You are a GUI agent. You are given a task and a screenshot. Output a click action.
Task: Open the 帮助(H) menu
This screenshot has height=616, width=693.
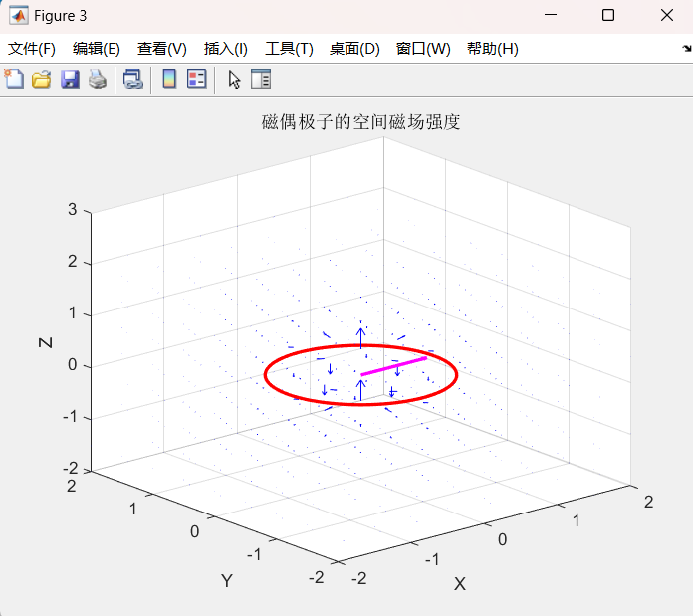(x=492, y=49)
